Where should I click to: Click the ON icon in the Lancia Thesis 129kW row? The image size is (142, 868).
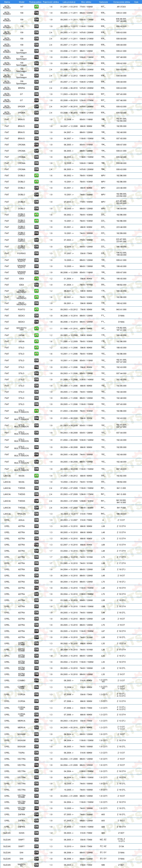point(36,494)
